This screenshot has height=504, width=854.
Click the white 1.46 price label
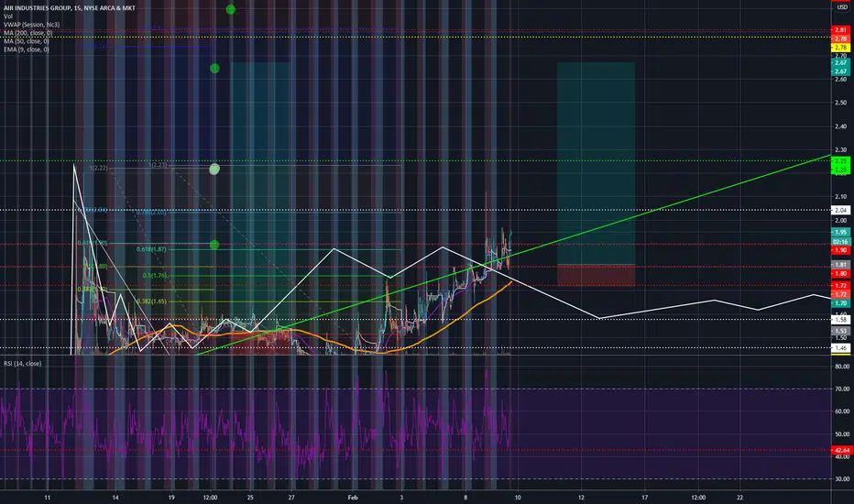tap(841, 347)
